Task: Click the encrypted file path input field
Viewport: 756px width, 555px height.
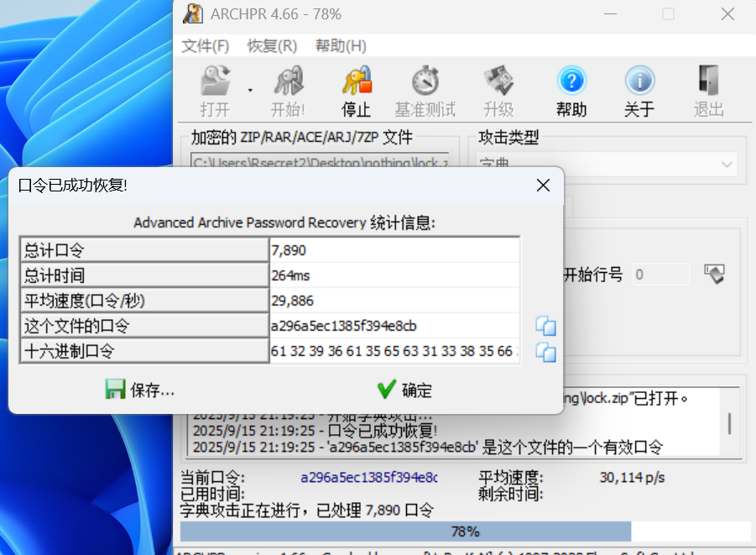Action: 321,160
